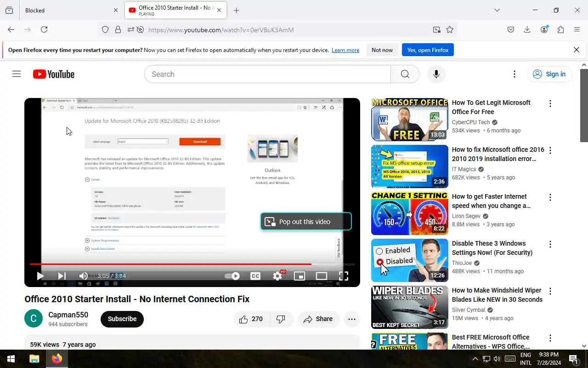588x368 pixels.
Task: Sign in to YouTube
Action: click(x=550, y=74)
